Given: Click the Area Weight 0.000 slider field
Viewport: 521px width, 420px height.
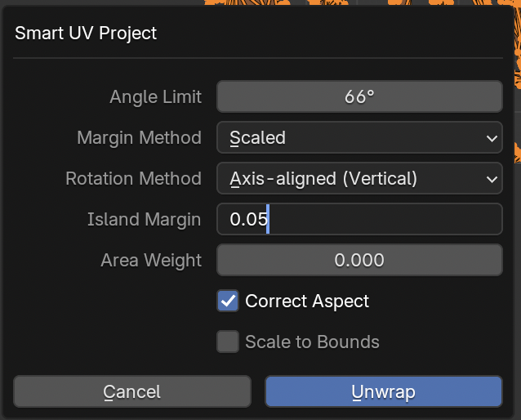Looking at the screenshot, I should [x=359, y=261].
